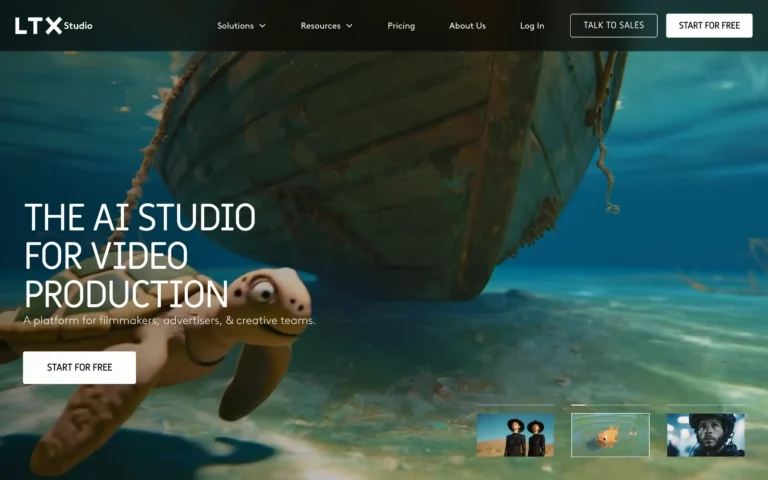The width and height of the screenshot is (768, 480).
Task: Click progress bar above the soldier thumbnail
Action: (705, 406)
